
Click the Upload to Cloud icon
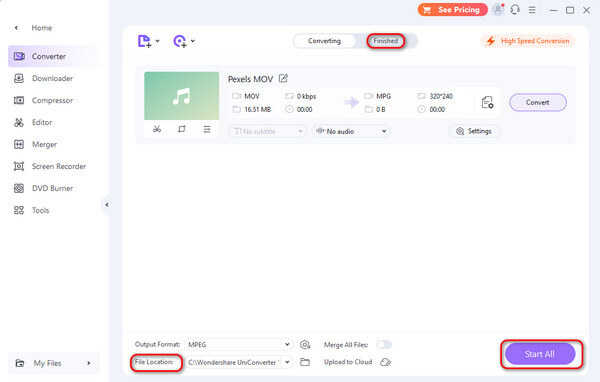click(x=385, y=362)
